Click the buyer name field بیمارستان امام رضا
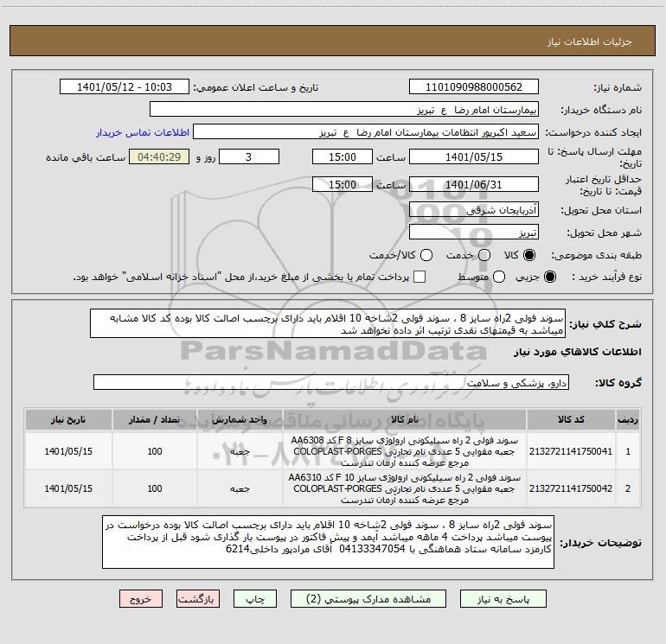Screen dimensions: 666x644 [344, 110]
